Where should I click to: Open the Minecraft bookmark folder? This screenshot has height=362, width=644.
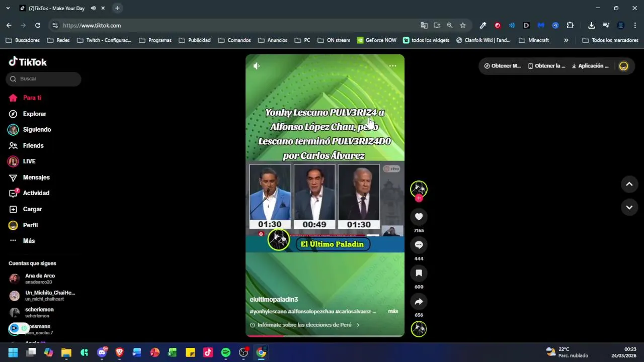pos(534,40)
